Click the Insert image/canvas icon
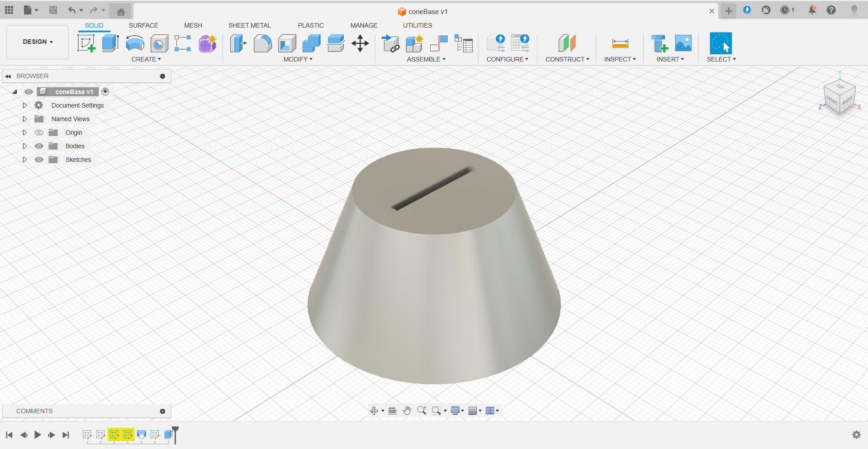 point(683,43)
